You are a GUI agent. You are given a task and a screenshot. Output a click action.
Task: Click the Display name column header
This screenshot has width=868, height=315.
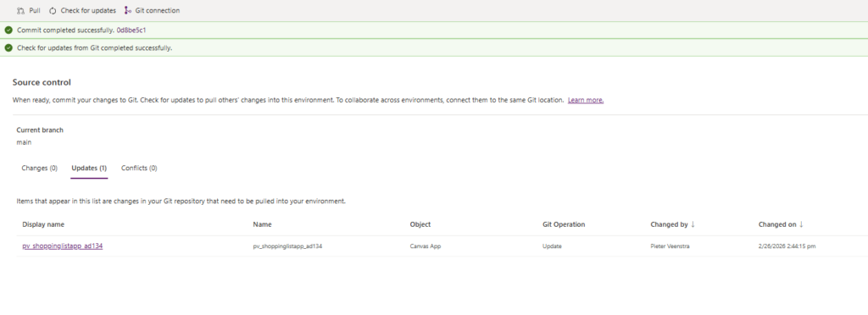click(x=43, y=224)
